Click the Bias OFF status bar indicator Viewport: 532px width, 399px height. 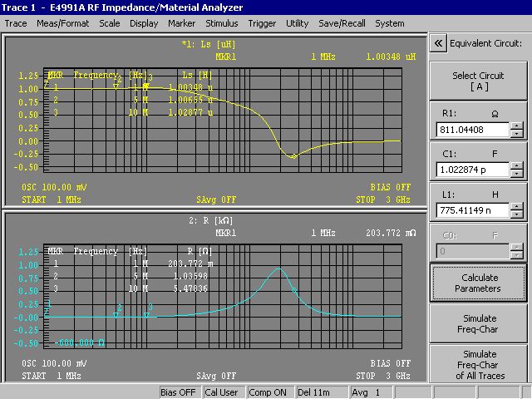(x=178, y=392)
